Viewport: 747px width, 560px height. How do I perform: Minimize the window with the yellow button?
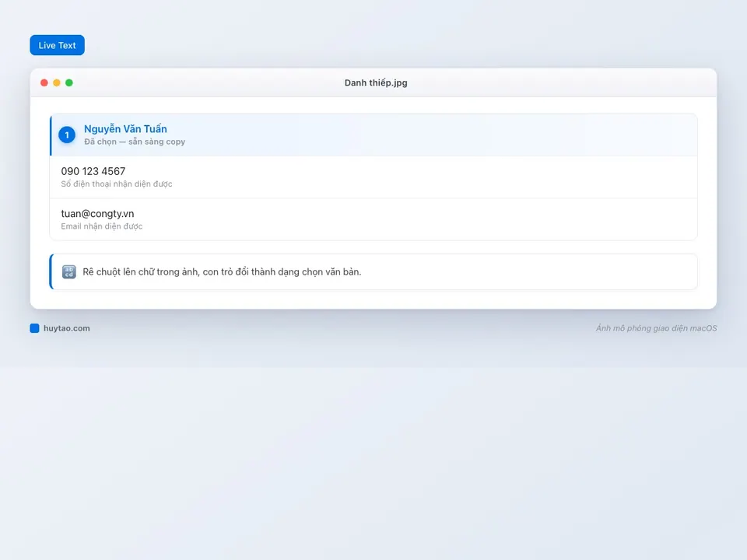coord(57,83)
